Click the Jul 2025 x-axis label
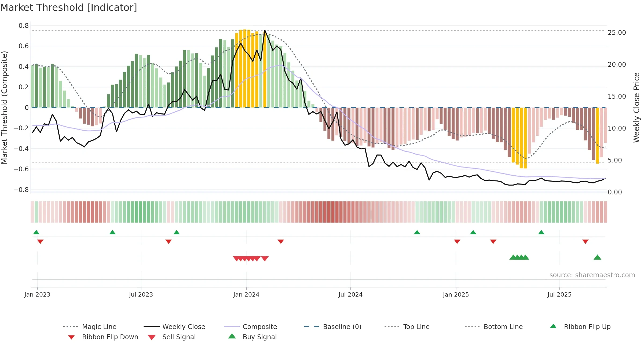644x362 pixels. [x=559, y=294]
